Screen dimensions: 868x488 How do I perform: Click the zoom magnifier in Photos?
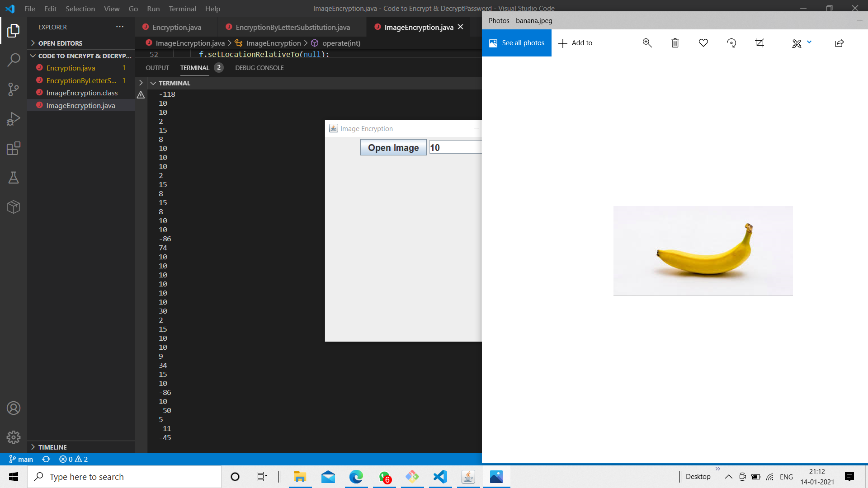click(x=647, y=43)
